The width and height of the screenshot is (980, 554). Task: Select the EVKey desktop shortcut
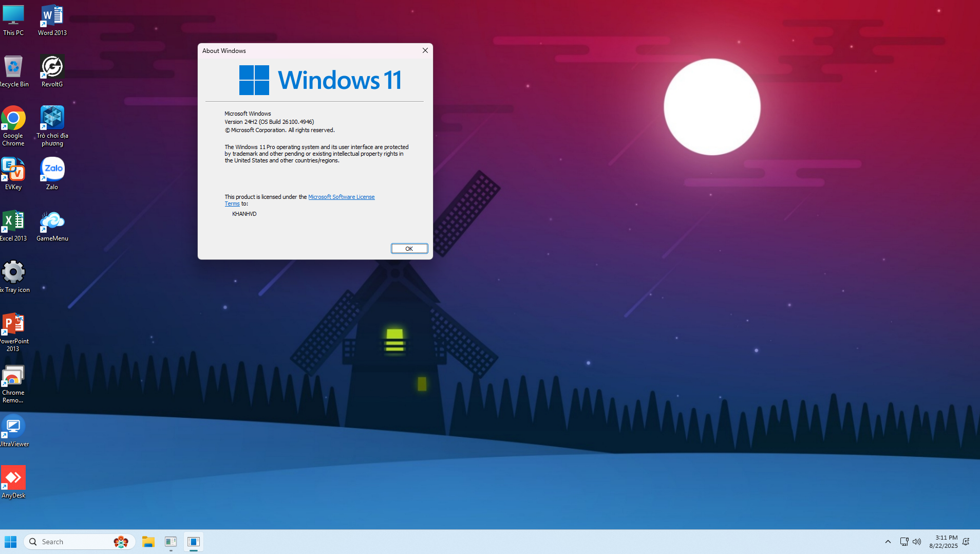pos(13,174)
